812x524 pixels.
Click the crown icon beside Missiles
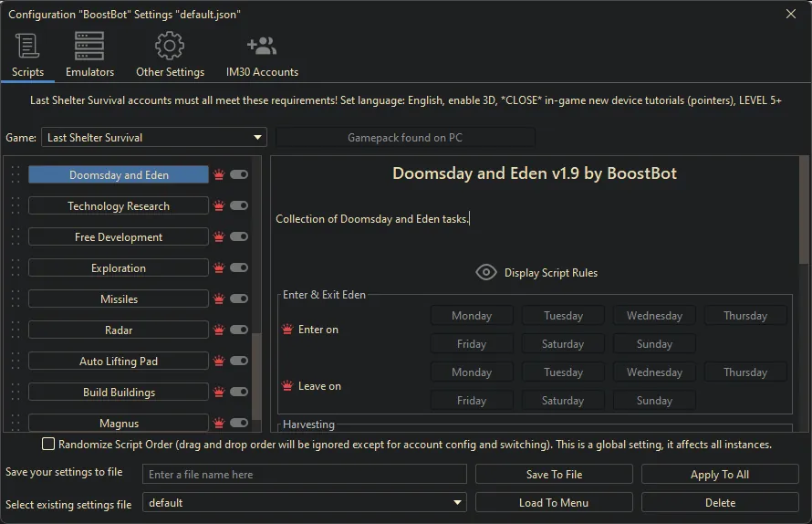pos(219,299)
